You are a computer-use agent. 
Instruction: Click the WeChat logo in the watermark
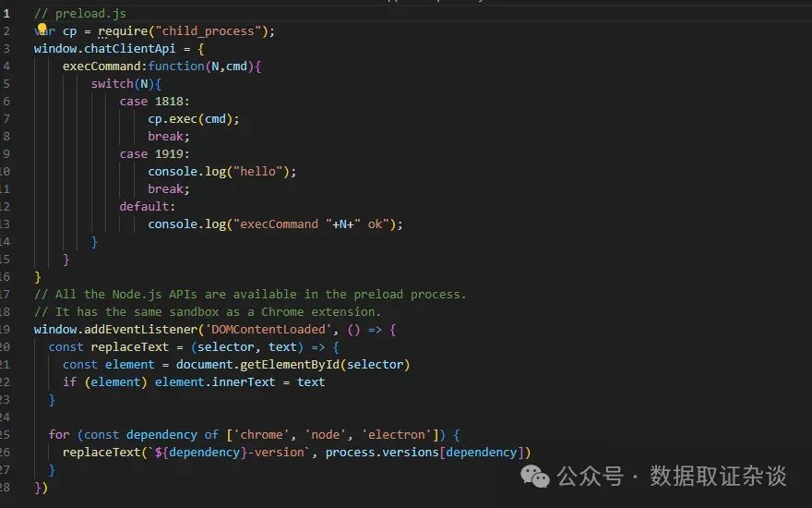[535, 476]
